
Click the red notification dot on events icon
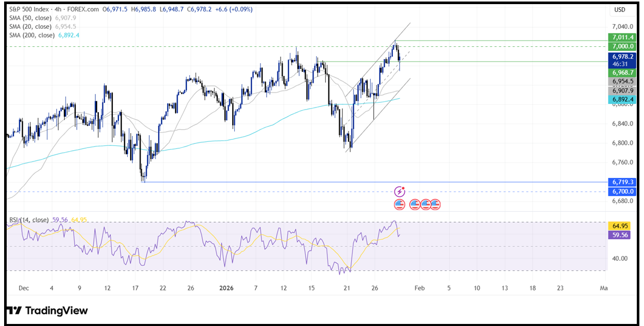pyautogui.click(x=403, y=188)
